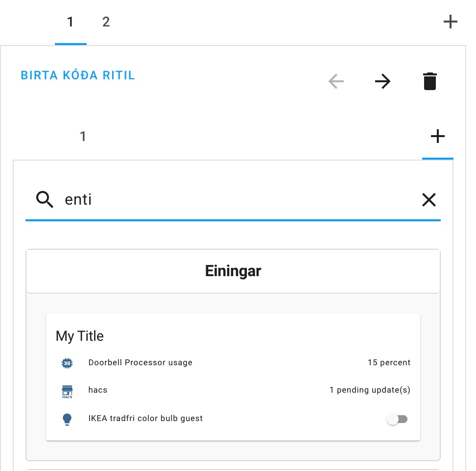Open the Doorbell Processor usage entity row
Screen dimensions: 476x471
[x=141, y=363]
